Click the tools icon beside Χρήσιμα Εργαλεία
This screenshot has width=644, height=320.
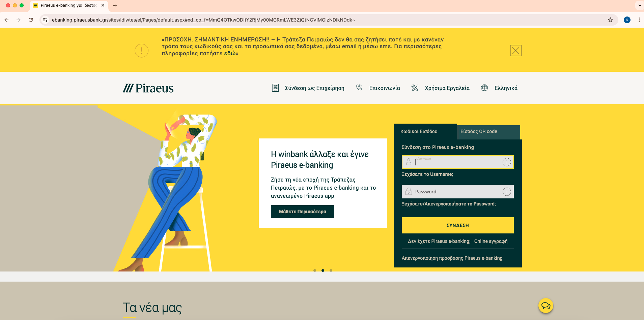[415, 88]
